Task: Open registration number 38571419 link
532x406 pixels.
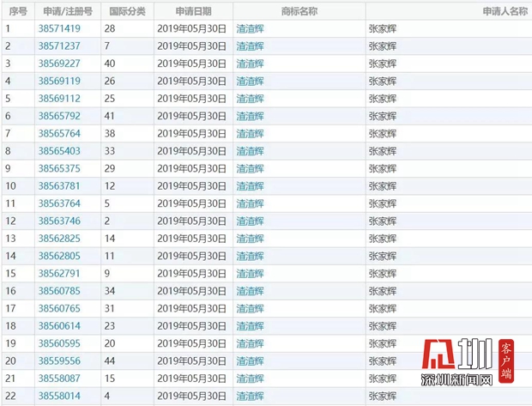Action: point(59,28)
